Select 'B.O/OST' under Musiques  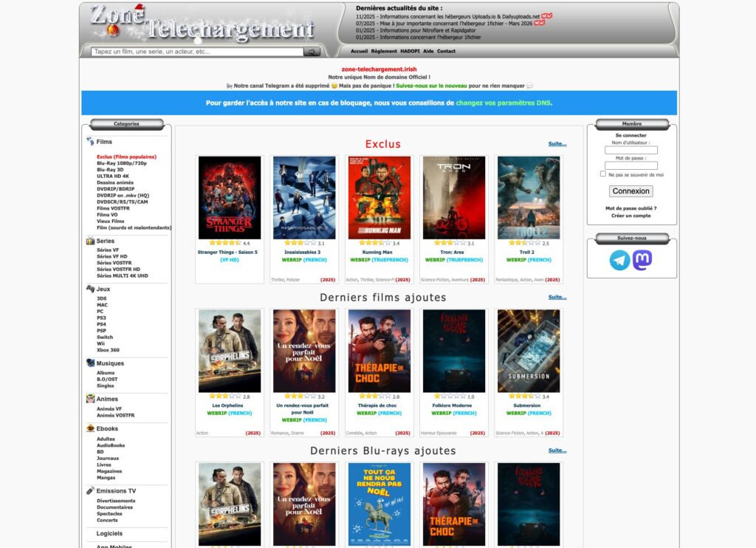(x=107, y=379)
